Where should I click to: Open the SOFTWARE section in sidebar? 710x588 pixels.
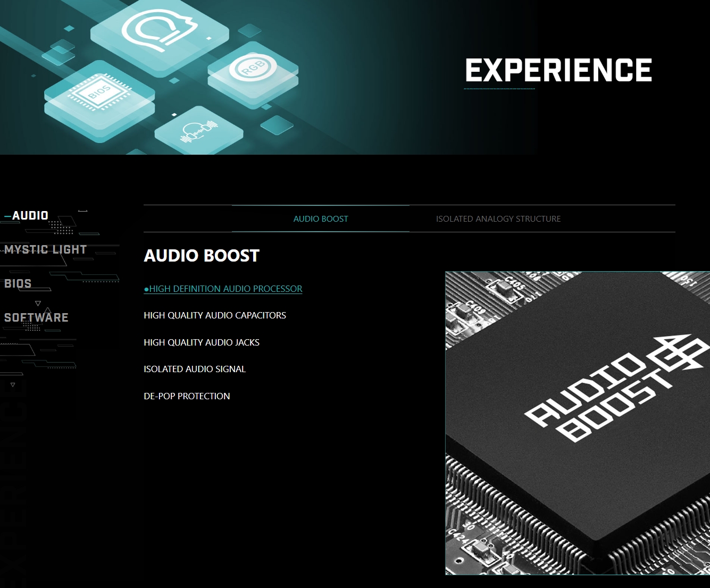tap(36, 317)
